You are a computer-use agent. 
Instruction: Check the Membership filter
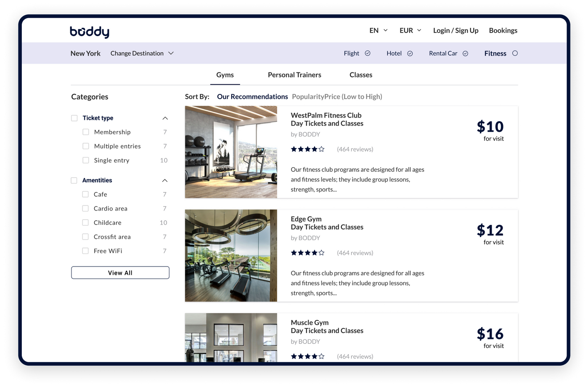86,132
